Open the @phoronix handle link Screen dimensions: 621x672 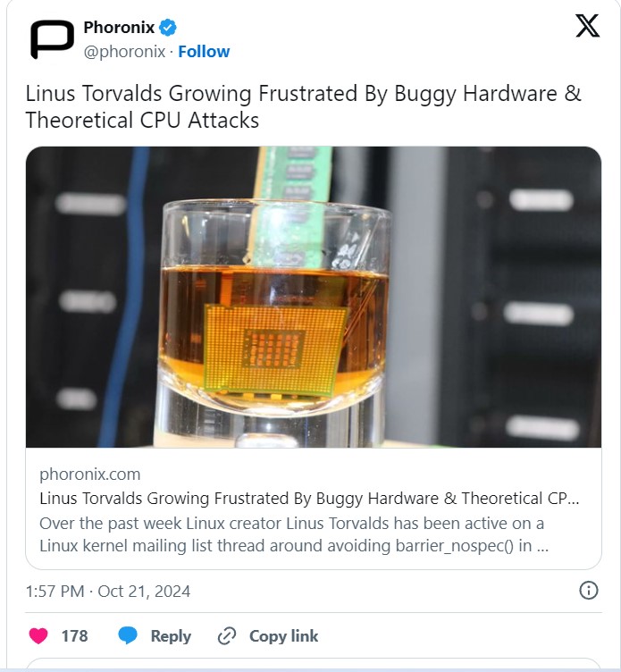(x=124, y=52)
